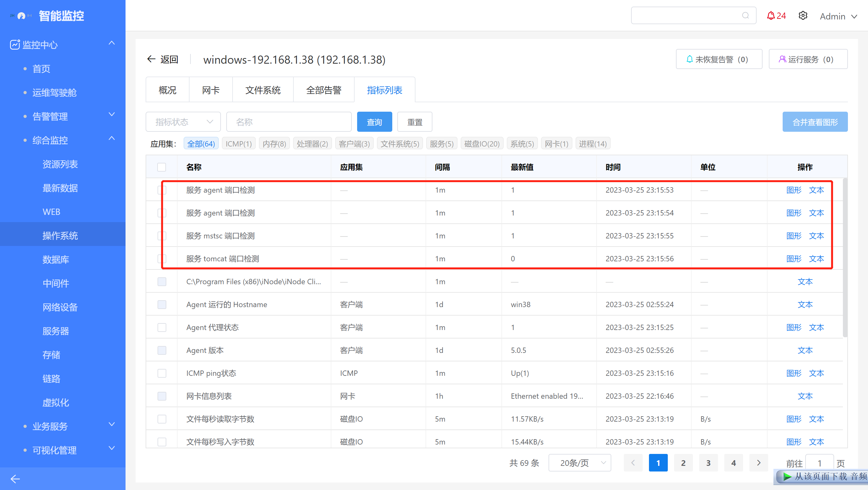Open 文本 for 网卡信息列表 row
The height and width of the screenshot is (490, 868).
point(805,396)
